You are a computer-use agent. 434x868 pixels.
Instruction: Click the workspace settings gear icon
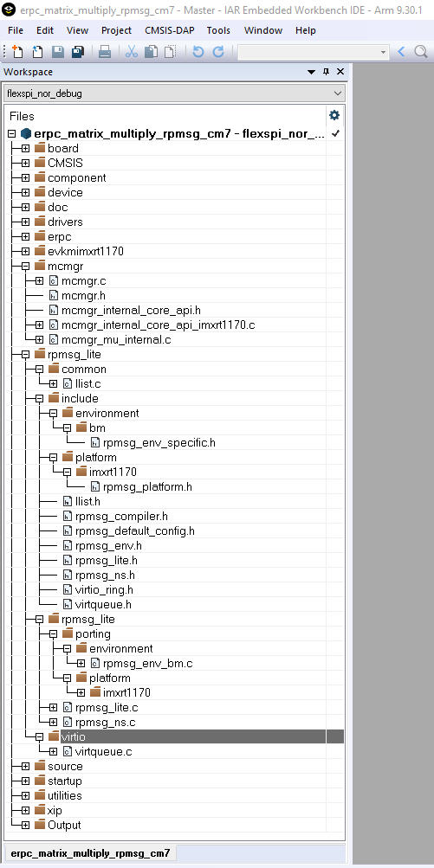[334, 115]
